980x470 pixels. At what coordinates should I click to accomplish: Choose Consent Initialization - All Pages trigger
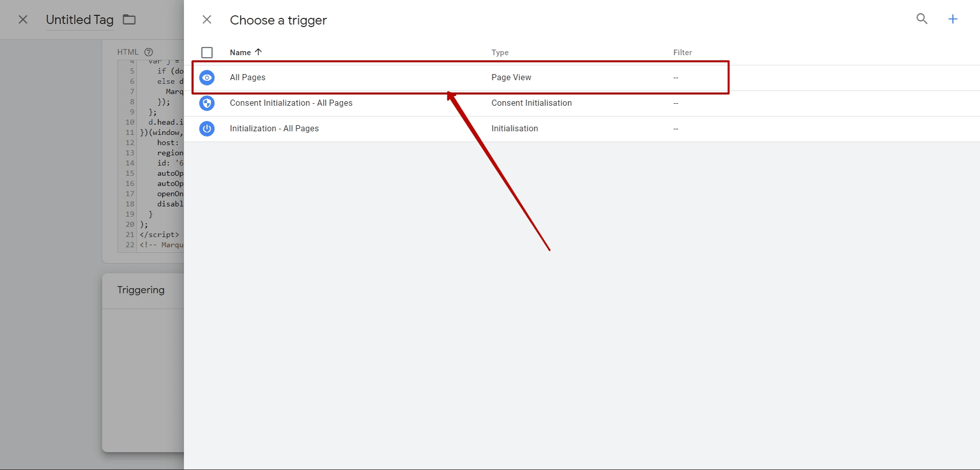click(291, 103)
